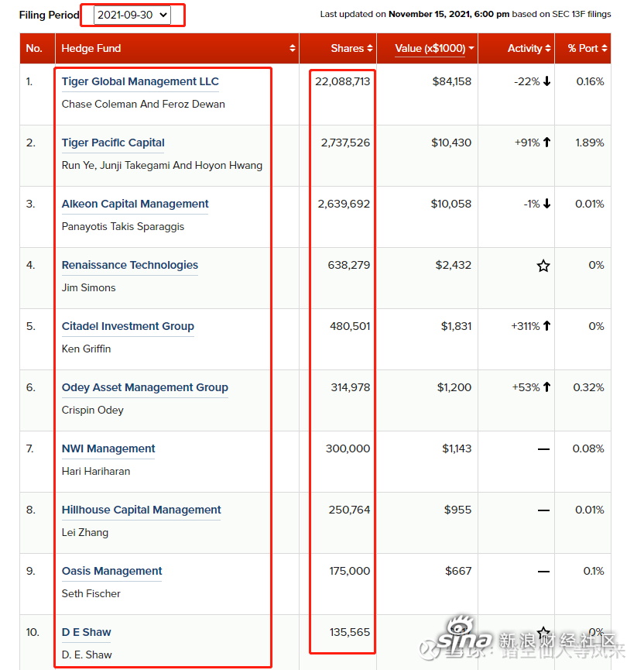
Task: Open Renaissance Technologies fund page
Action: tap(130, 265)
